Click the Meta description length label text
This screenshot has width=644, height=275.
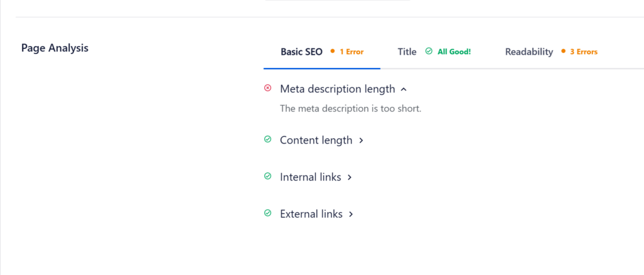(337, 89)
